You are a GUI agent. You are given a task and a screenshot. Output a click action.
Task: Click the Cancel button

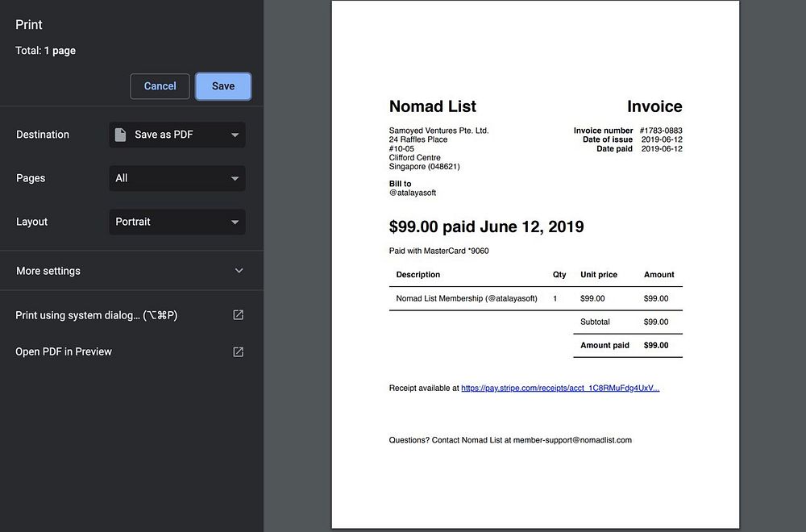[160, 86]
